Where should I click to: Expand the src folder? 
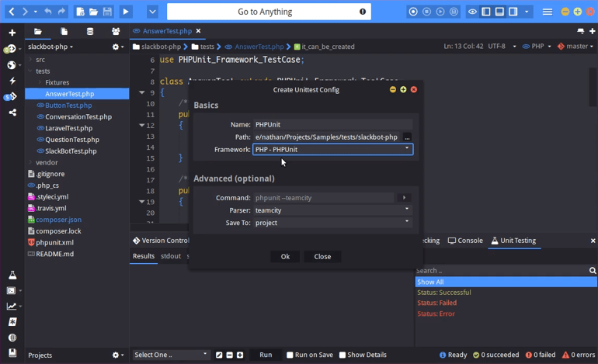30,60
